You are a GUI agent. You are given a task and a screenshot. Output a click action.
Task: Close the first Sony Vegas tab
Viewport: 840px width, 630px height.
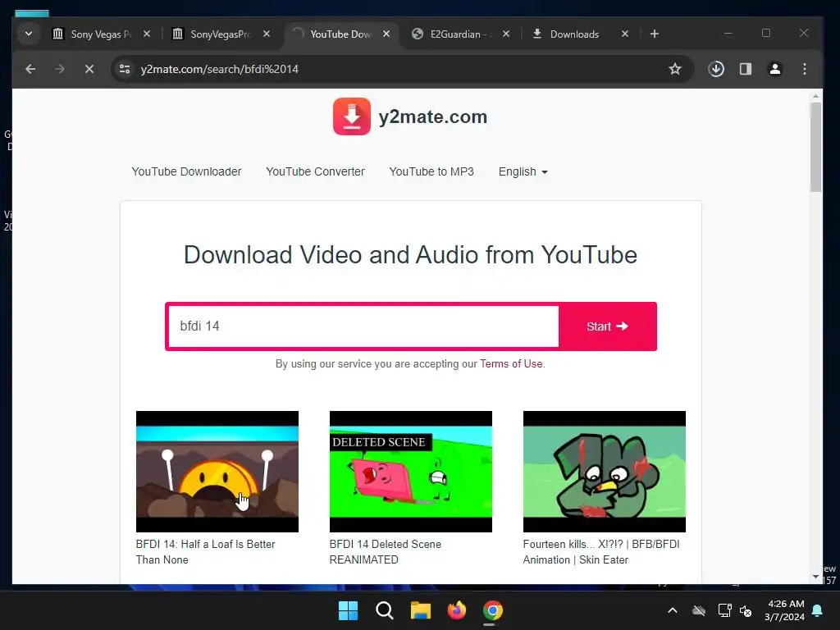[x=147, y=34]
